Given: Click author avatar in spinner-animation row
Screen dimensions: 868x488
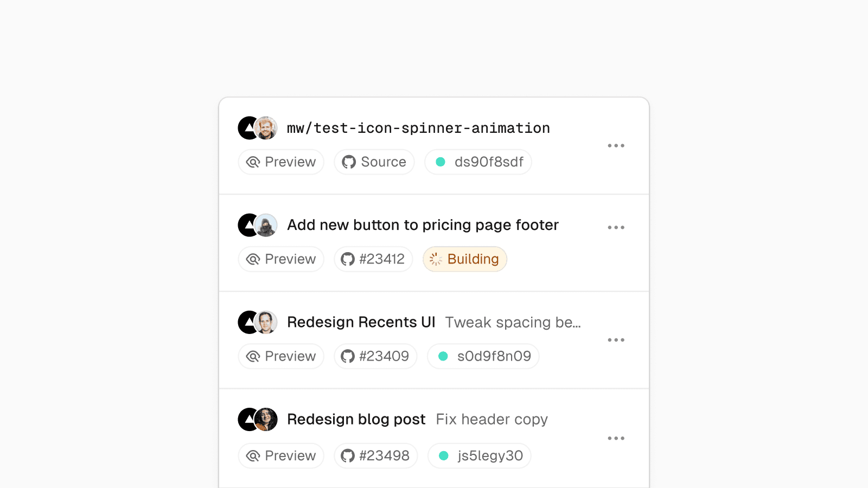Looking at the screenshot, I should (266, 128).
